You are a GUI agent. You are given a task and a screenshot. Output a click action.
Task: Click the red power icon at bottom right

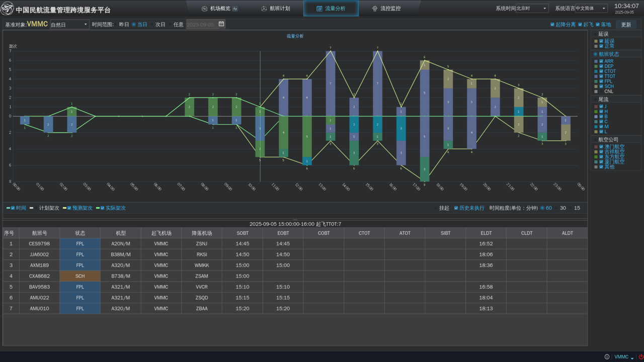[x=640, y=357]
